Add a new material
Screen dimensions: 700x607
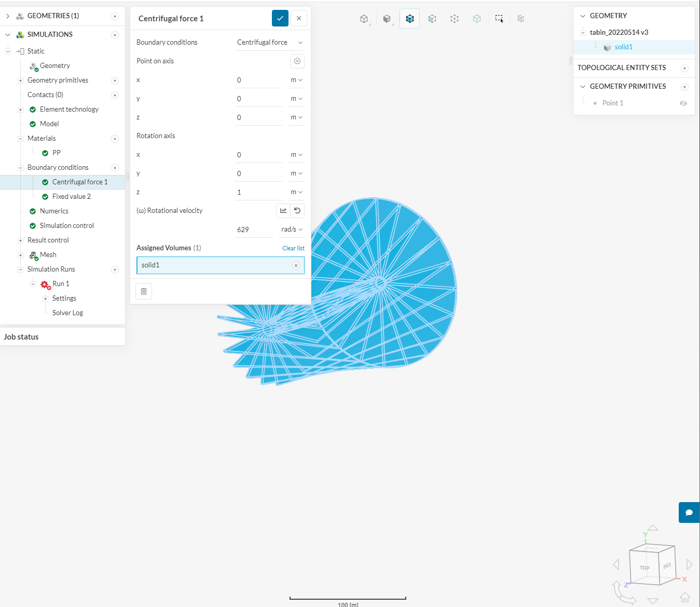(x=115, y=139)
